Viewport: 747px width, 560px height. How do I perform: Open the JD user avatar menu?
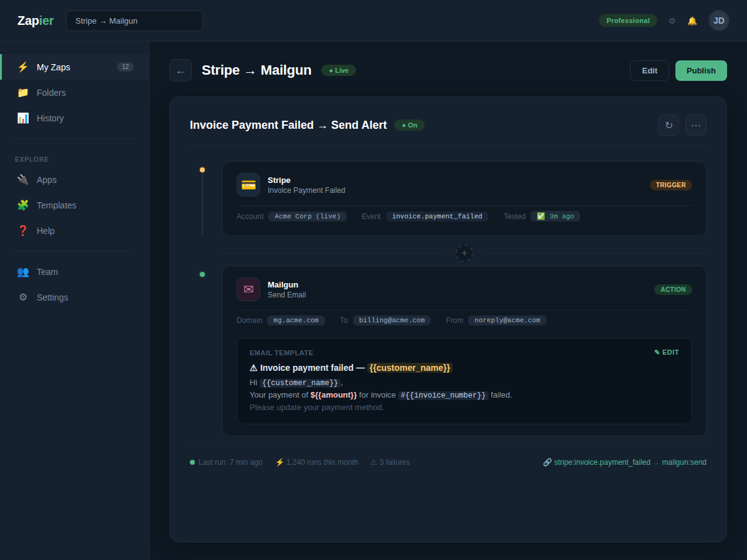(719, 21)
